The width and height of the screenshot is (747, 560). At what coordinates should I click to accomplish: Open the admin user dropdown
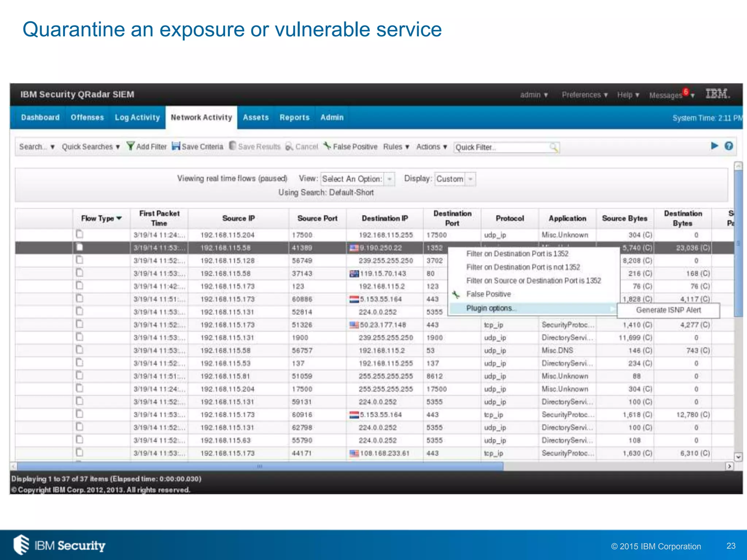[x=534, y=95]
